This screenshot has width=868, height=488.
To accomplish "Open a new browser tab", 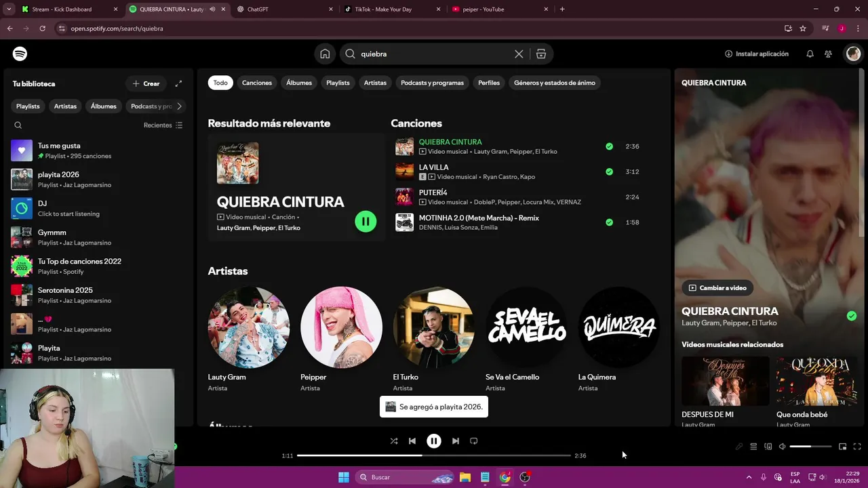I will (x=562, y=9).
